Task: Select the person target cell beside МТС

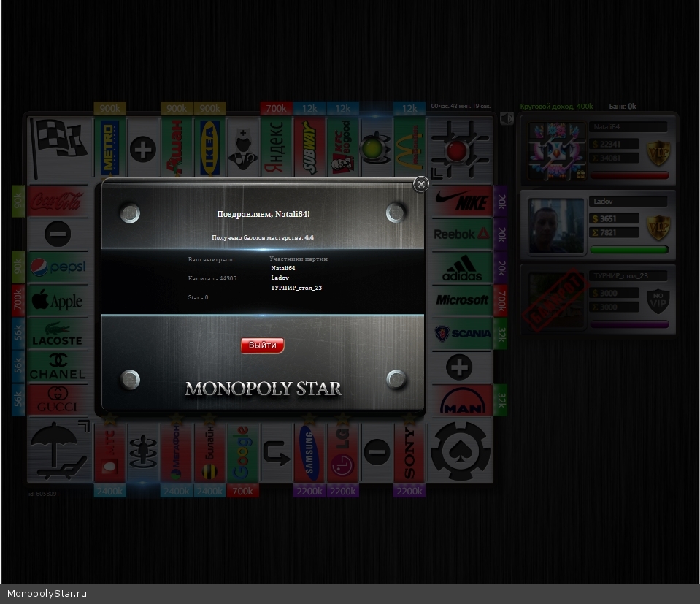Action: pyautogui.click(x=143, y=452)
